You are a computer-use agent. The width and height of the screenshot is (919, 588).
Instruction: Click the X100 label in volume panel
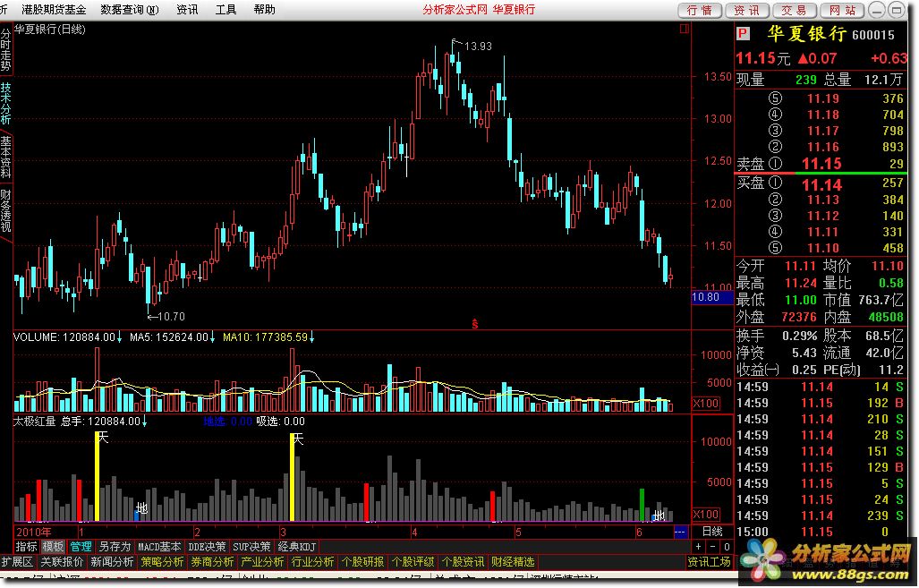706,403
